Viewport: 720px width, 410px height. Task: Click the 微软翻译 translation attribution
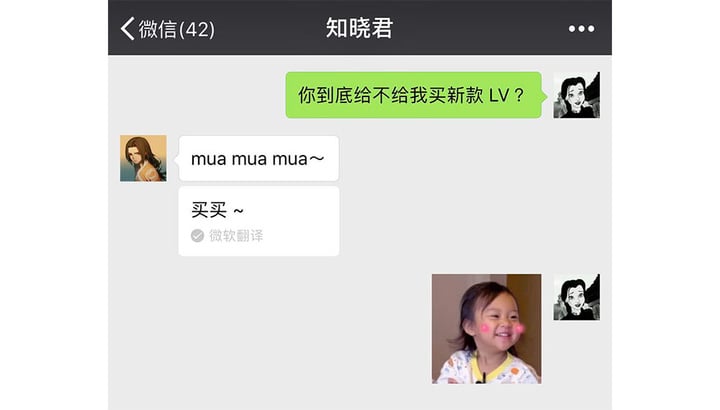coord(236,236)
